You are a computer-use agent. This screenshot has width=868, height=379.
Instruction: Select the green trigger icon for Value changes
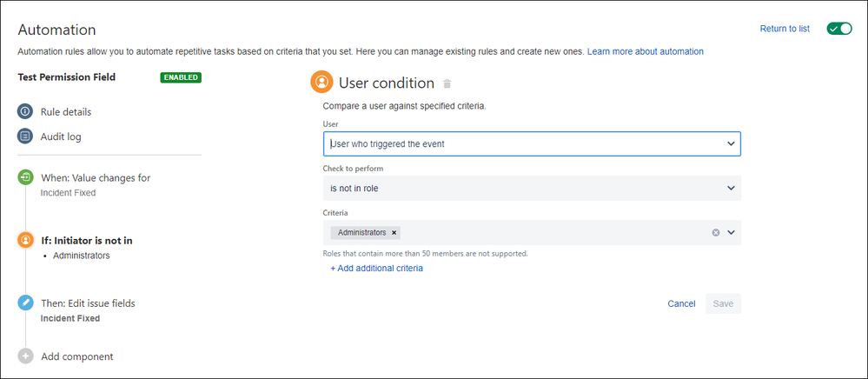(x=25, y=177)
